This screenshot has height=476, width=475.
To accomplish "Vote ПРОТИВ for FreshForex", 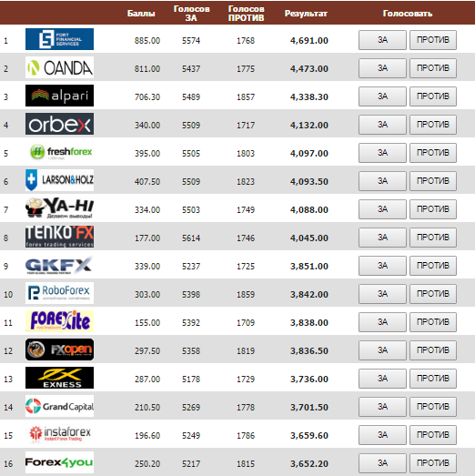I will 433,153.
